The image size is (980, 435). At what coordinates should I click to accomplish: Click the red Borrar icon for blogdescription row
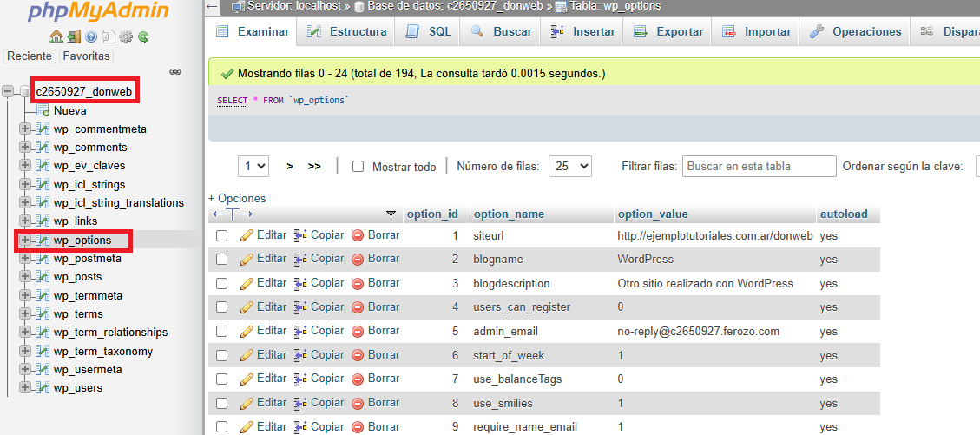(x=358, y=284)
